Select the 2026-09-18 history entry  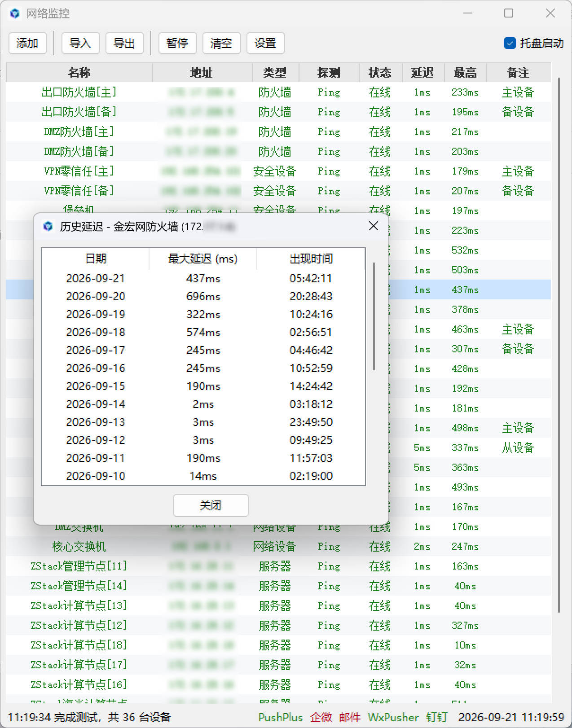(203, 332)
